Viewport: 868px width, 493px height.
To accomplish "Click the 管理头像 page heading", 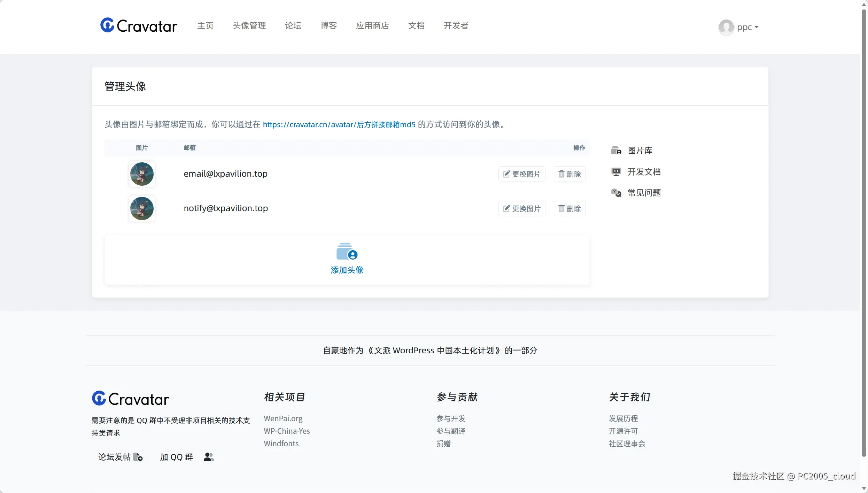I will [x=125, y=86].
